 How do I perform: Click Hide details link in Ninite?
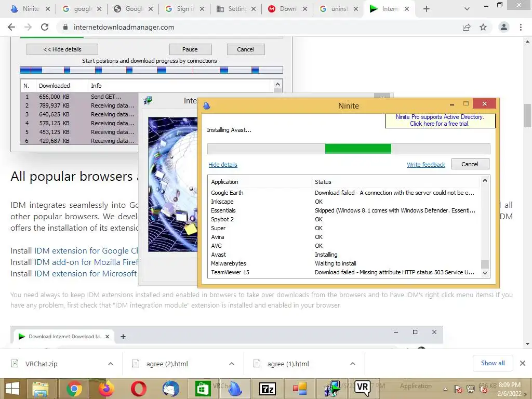222,165
